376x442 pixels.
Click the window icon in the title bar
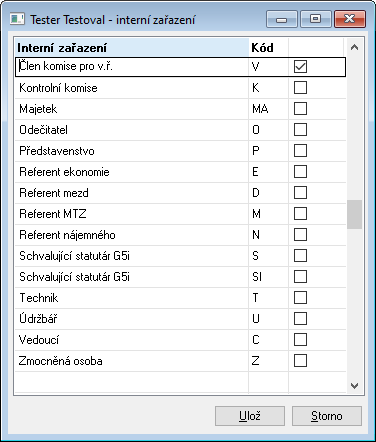point(17,19)
